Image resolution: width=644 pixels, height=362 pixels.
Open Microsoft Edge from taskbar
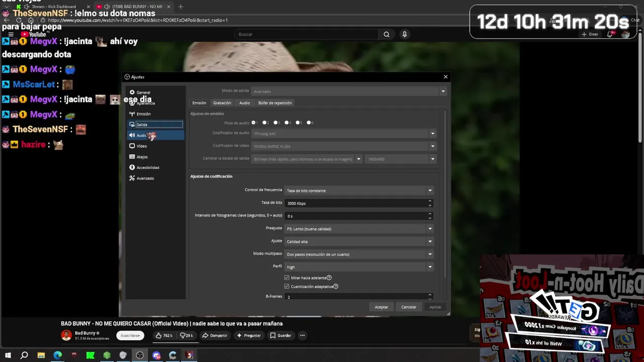pos(57,355)
